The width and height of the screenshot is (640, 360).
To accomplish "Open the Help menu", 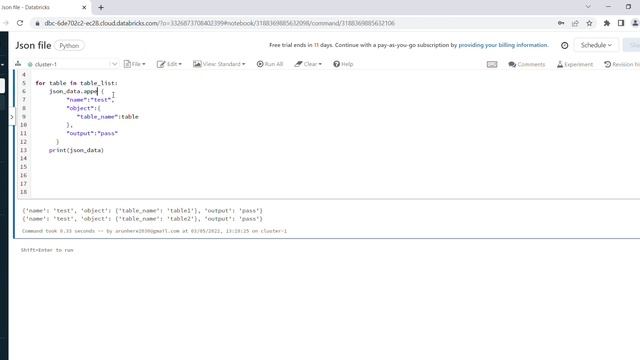I will click(343, 64).
